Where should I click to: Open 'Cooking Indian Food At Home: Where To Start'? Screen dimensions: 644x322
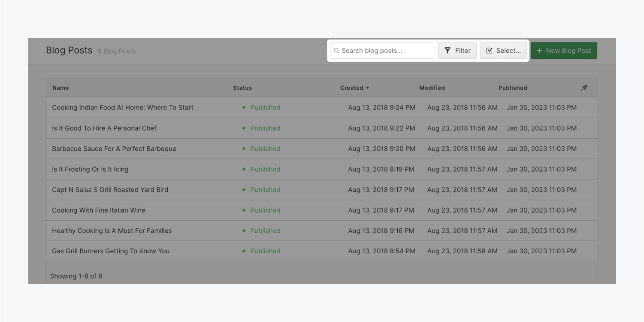click(123, 107)
